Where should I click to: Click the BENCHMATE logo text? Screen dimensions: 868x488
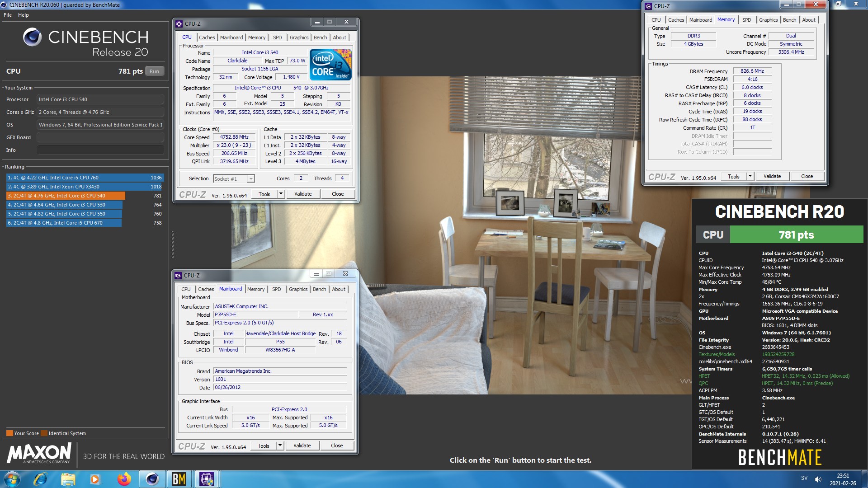[x=779, y=458]
